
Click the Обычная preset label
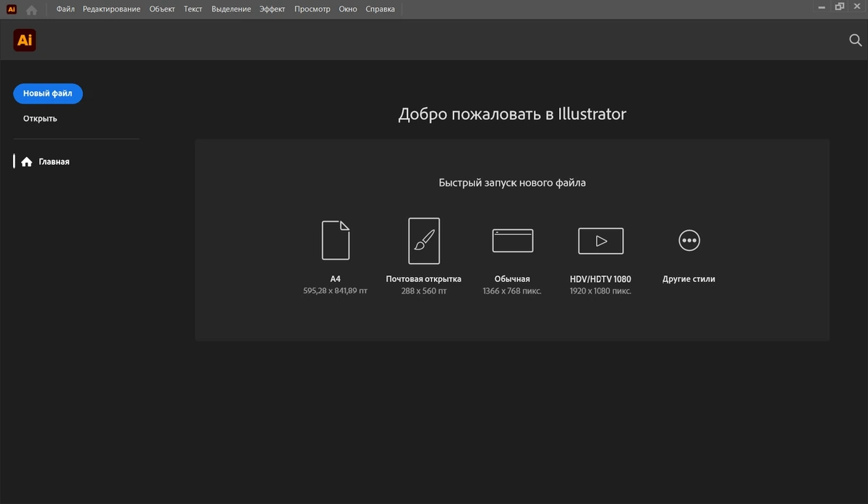[512, 279]
